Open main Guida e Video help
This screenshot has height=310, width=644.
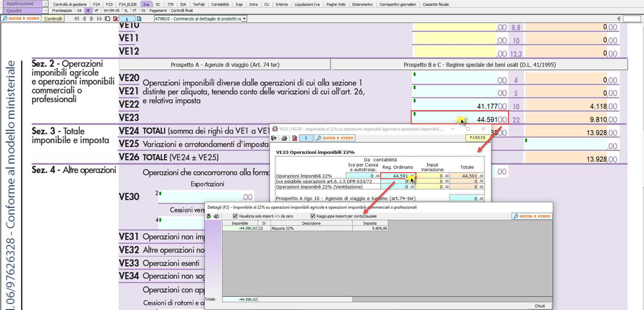[21, 18]
